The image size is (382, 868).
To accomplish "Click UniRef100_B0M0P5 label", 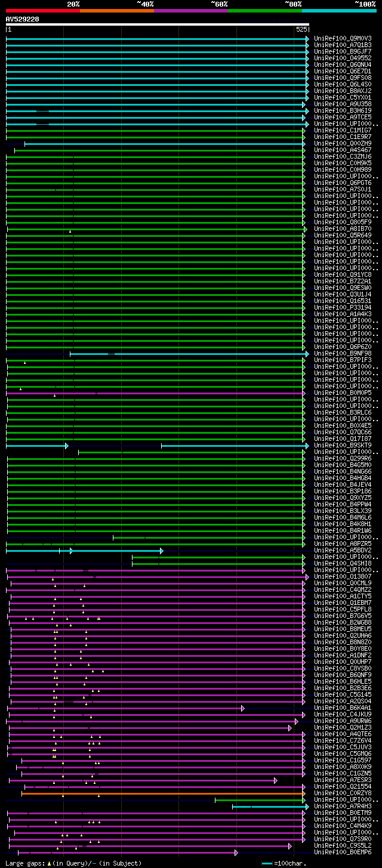I will click(343, 393).
